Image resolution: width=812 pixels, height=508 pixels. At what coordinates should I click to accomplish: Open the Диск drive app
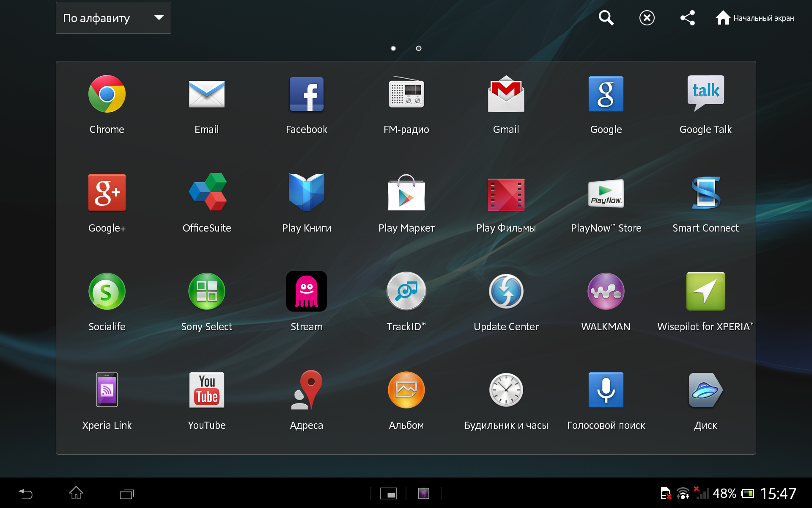pos(706,390)
